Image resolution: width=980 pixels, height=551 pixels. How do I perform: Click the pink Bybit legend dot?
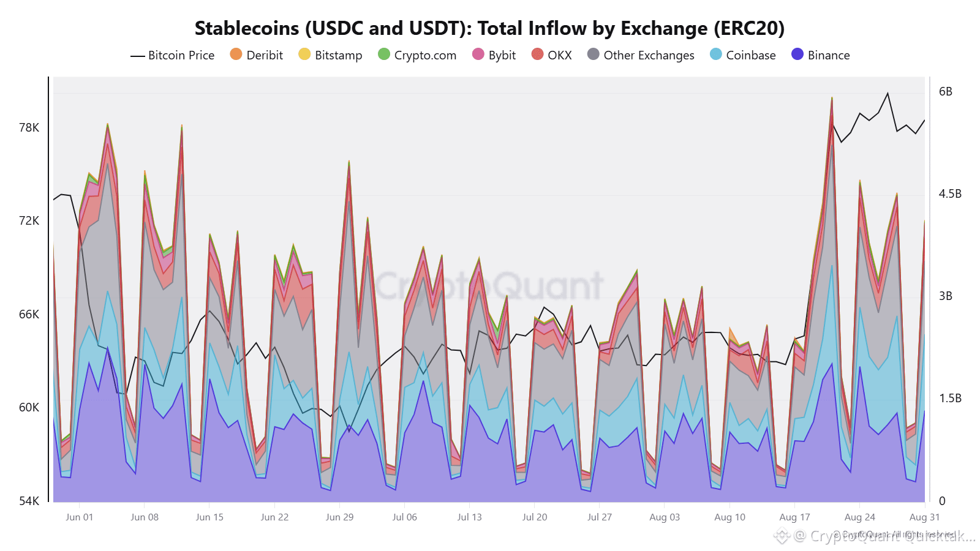478,54
